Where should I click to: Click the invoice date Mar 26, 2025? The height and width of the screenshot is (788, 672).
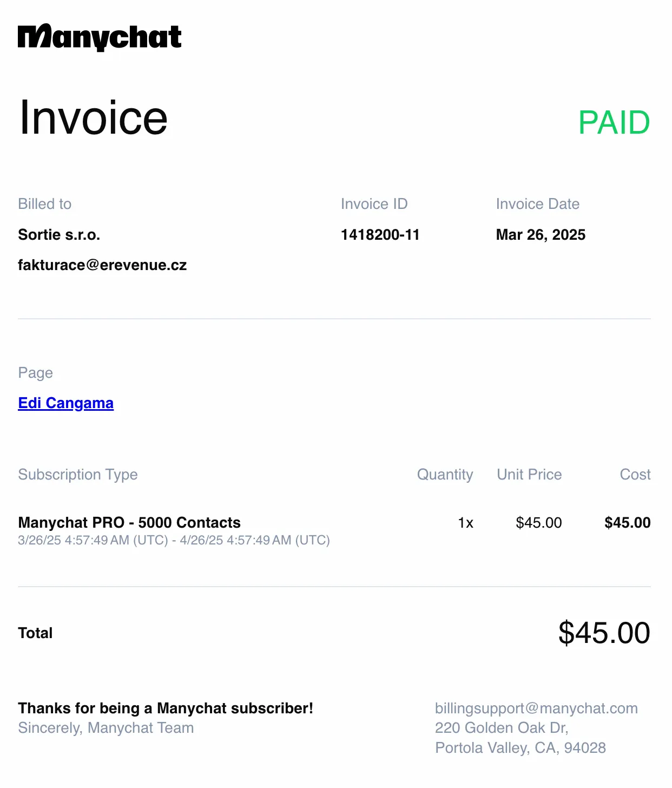(541, 235)
